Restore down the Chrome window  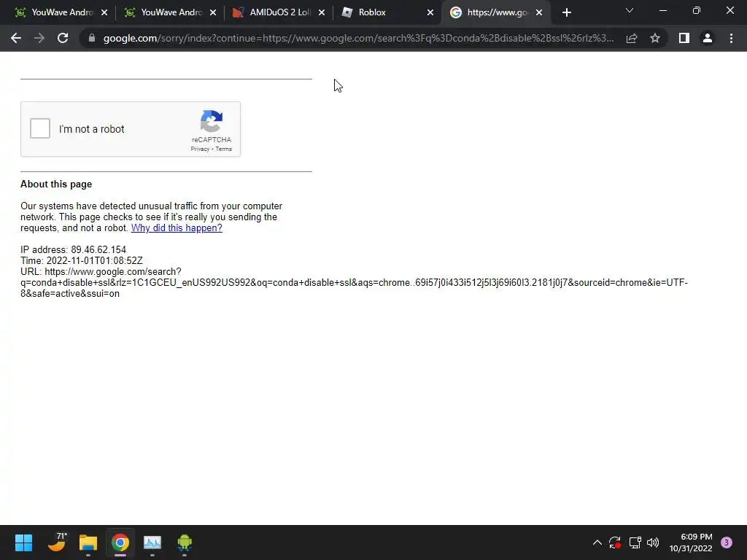pyautogui.click(x=697, y=10)
